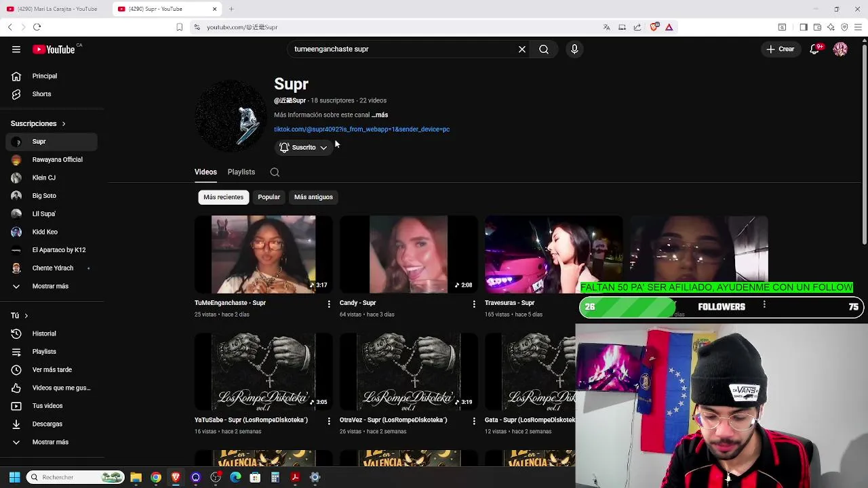Open options menu for Candy video
This screenshot has width=868, height=488.
click(x=474, y=304)
